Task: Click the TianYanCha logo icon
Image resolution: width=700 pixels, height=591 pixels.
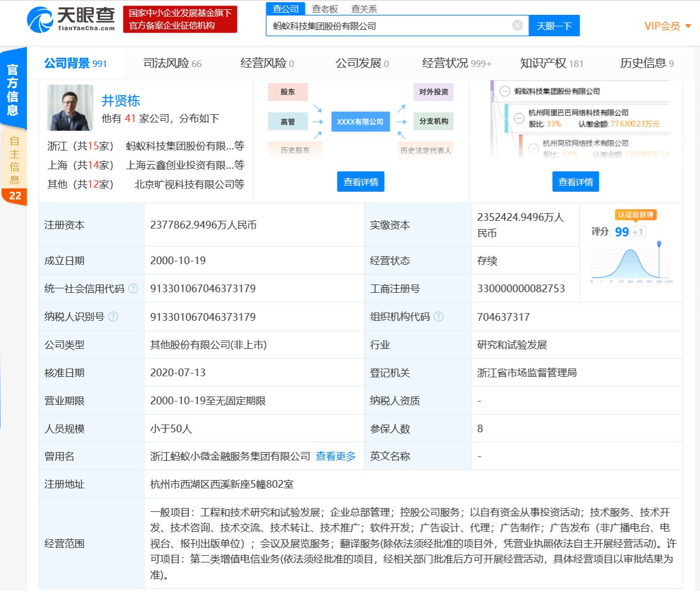Action: tap(40, 20)
